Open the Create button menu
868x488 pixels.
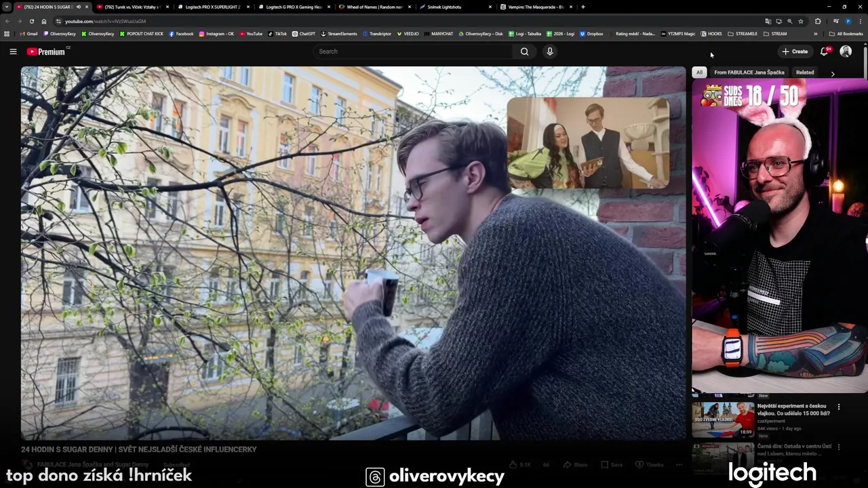[x=795, y=52]
